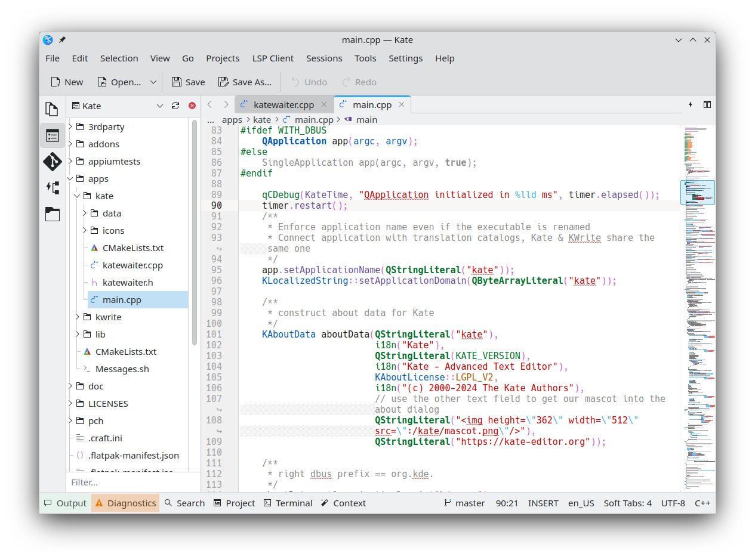Toggle the Context tool view
755x560 pixels.
pyautogui.click(x=343, y=503)
